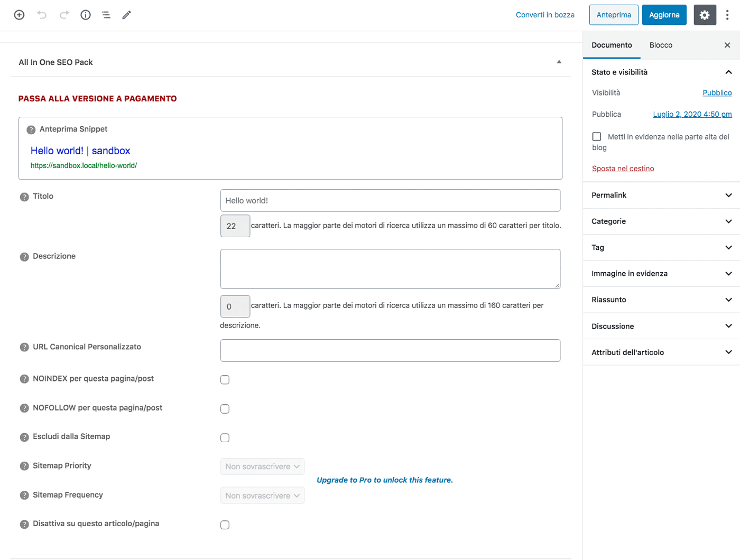Screen dimensions: 740x560
Task: Collapse the All In One SEO Pack panel
Action: [559, 62]
